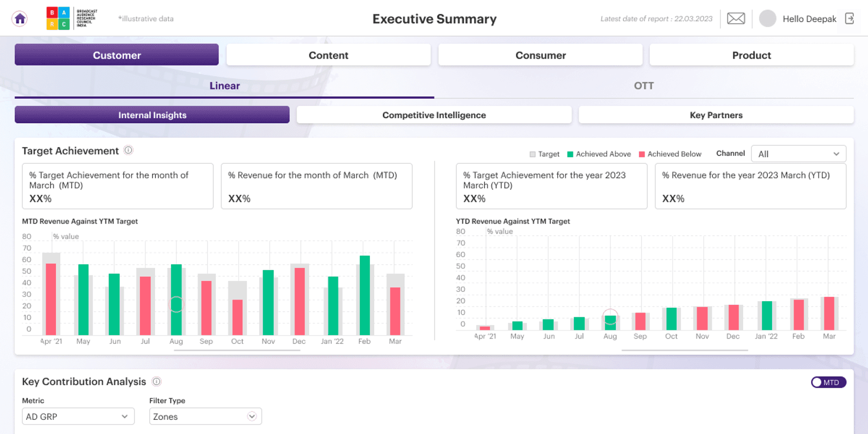Click the Hello Deepak user name
The width and height of the screenshot is (868, 434).
tap(809, 19)
